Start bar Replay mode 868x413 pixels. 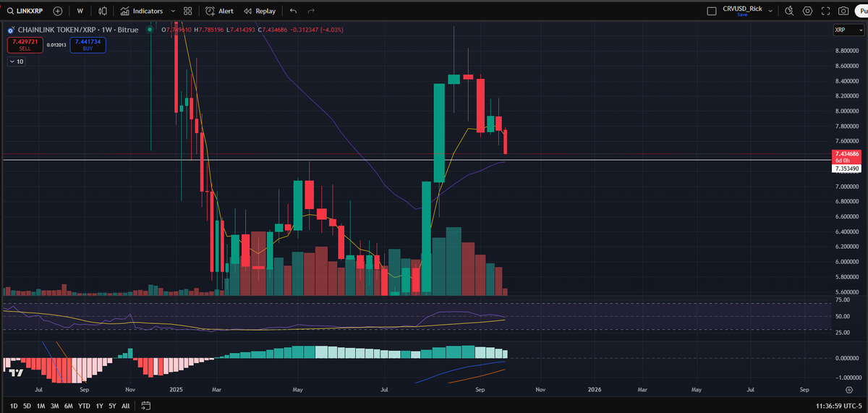coord(260,11)
